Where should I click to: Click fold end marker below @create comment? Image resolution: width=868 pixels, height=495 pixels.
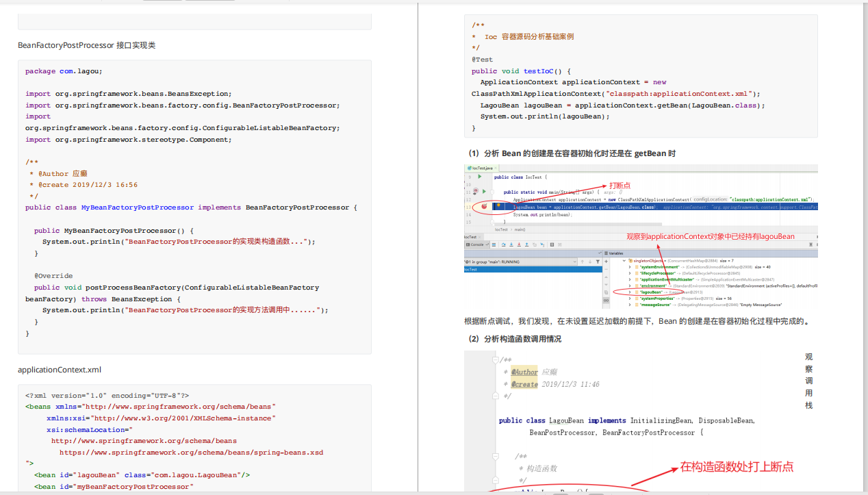495,396
